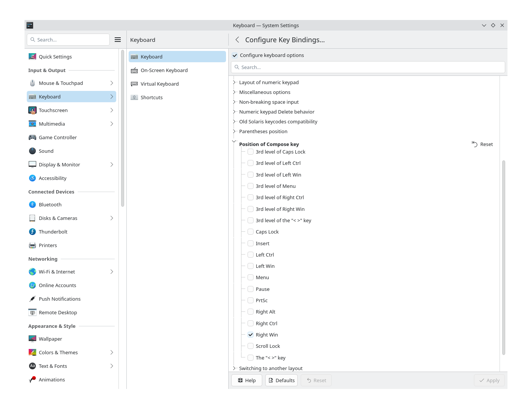Image resolution: width=532 pixels, height=418 pixels.
Task: Open Thunderbolt settings via its icon
Action: pos(32,232)
